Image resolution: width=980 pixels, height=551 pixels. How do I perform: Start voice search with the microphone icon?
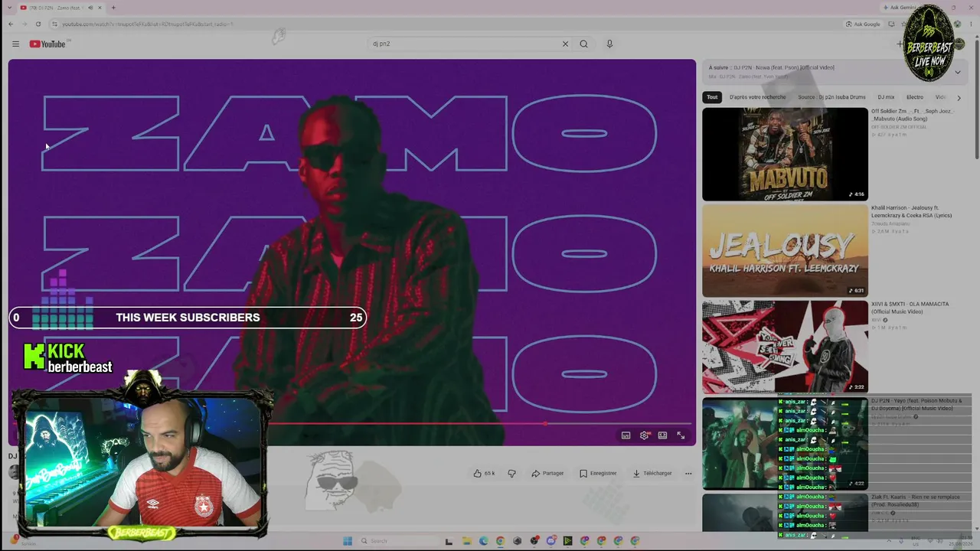[609, 44]
